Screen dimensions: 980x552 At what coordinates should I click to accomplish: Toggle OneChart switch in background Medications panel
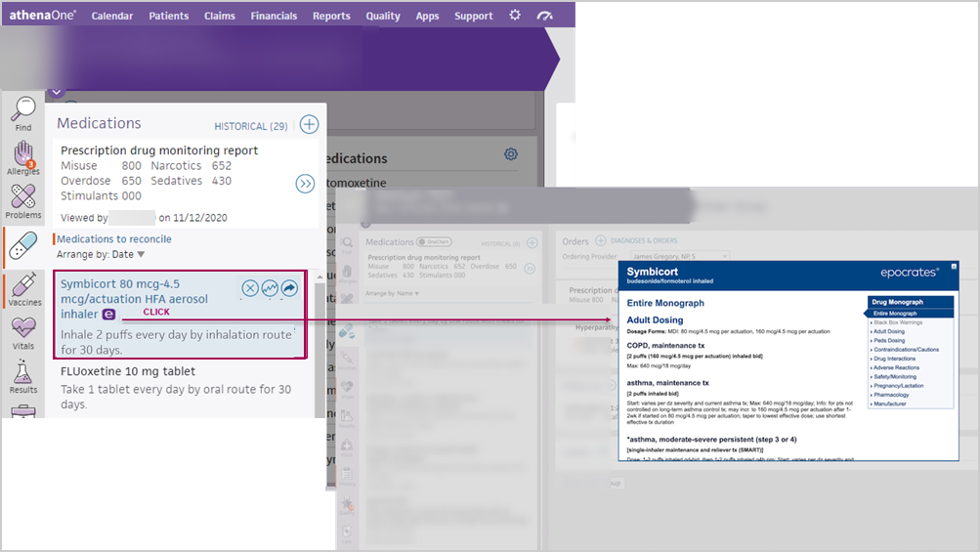pyautogui.click(x=434, y=242)
